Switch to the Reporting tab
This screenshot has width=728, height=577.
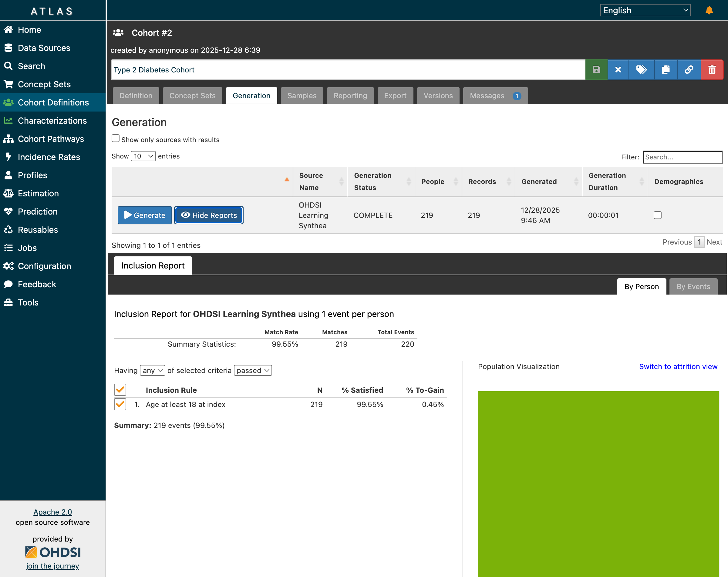pos(350,96)
